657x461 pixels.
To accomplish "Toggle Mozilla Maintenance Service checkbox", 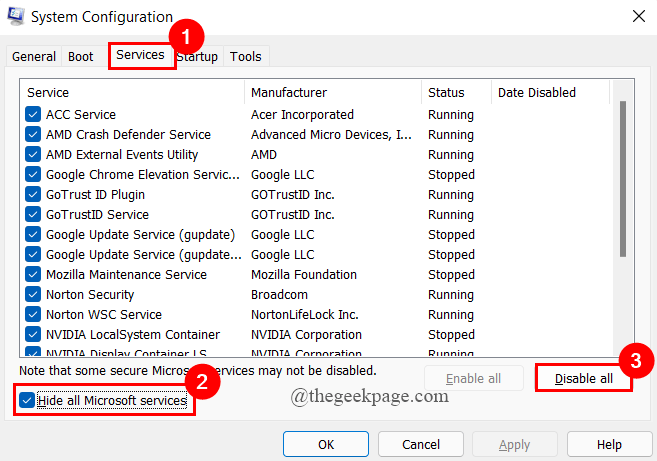I will click(33, 275).
